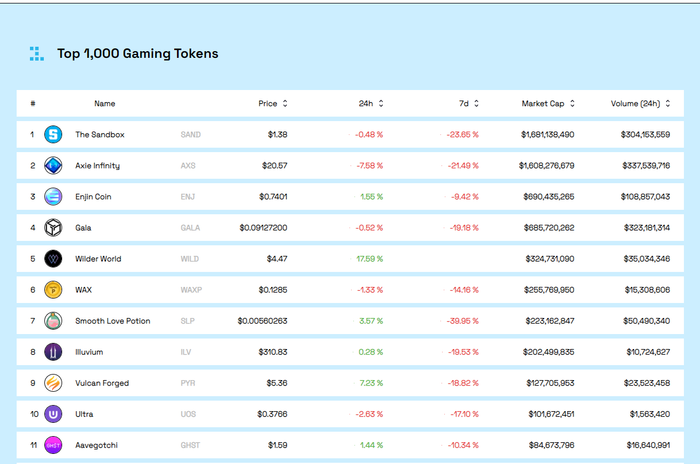This screenshot has width=700, height=464.
Task: Click the Name column header
Action: (x=104, y=104)
